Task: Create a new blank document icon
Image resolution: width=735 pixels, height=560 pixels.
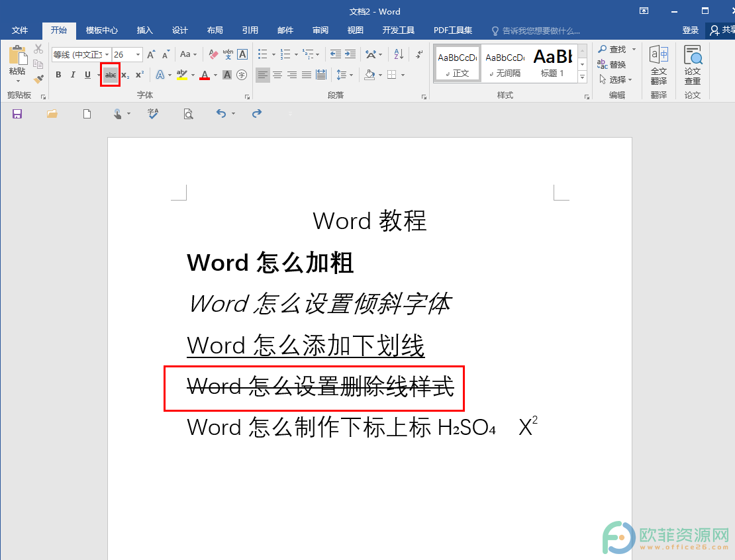Action: tap(87, 114)
